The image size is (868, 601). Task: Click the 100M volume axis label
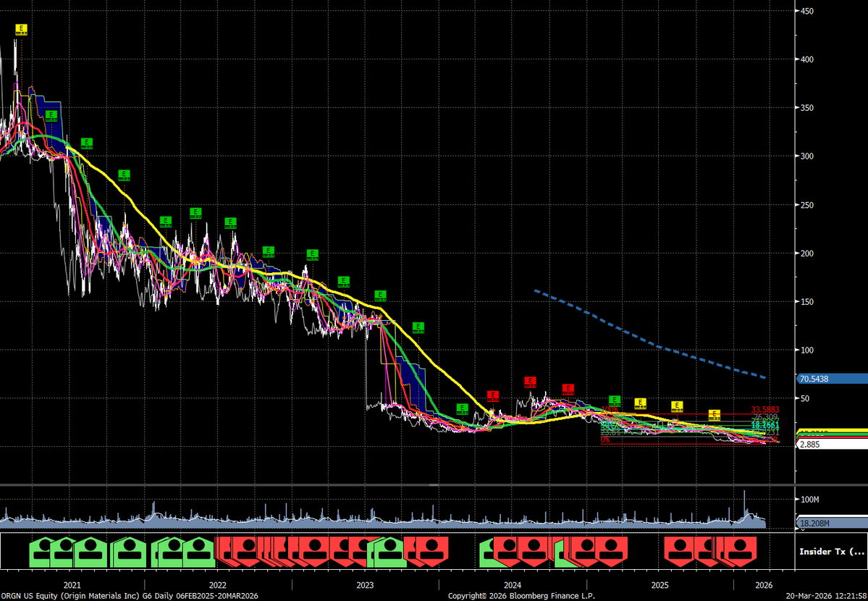click(x=810, y=500)
